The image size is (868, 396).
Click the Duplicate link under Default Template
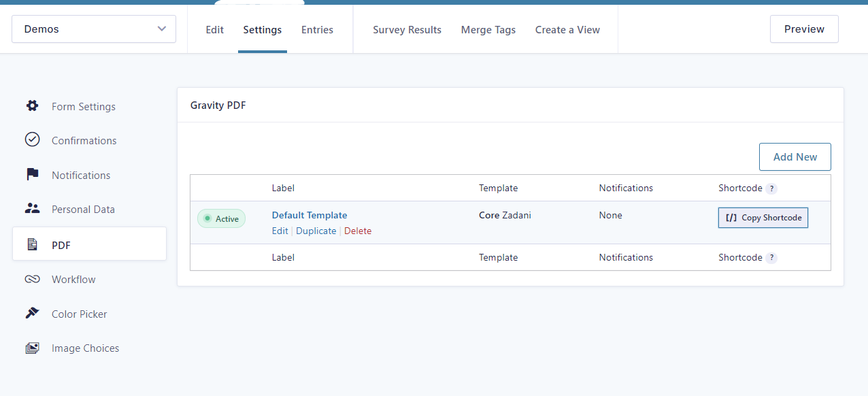316,231
